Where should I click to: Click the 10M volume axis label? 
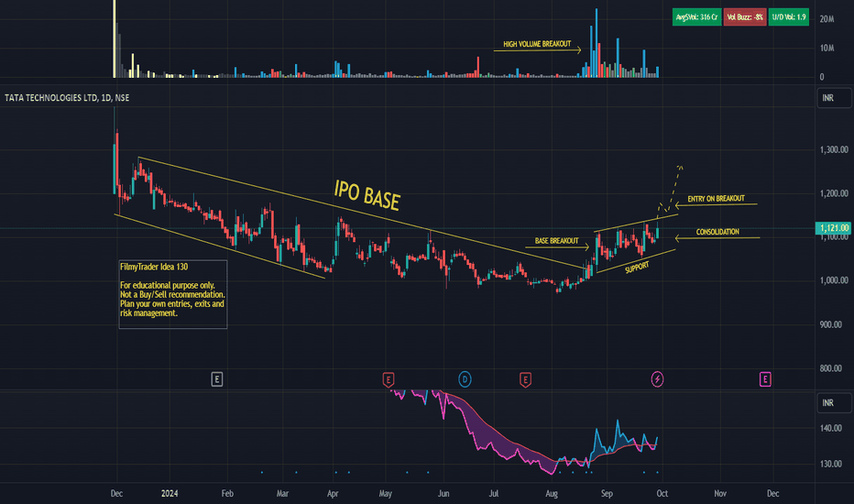827,48
